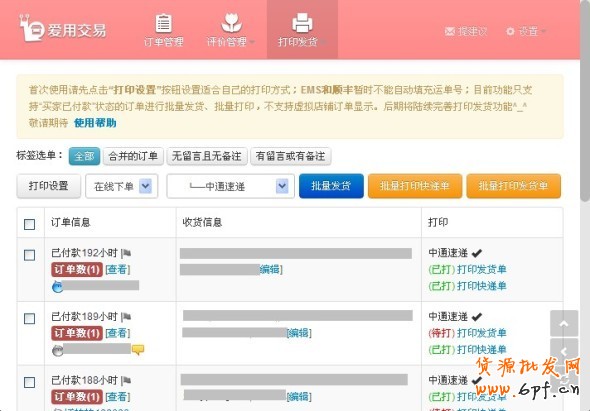Check the 已付款192小时 order checkbox

(29, 255)
